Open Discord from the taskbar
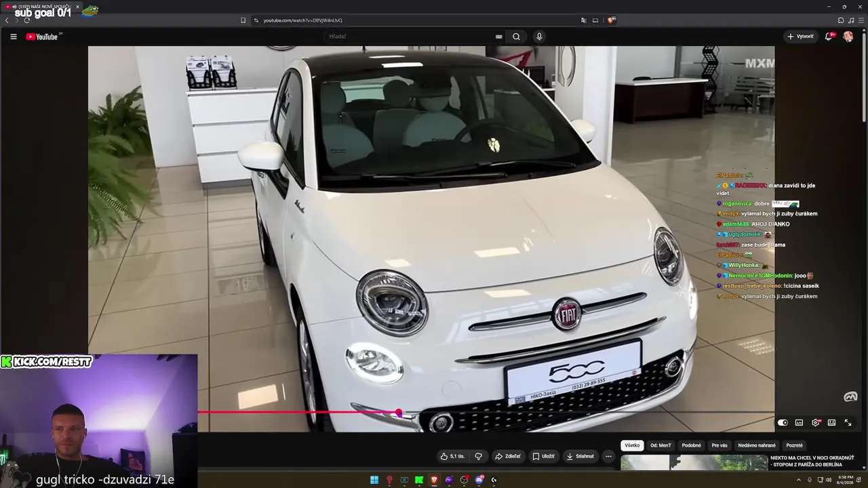The height and width of the screenshot is (488, 868). (x=479, y=480)
